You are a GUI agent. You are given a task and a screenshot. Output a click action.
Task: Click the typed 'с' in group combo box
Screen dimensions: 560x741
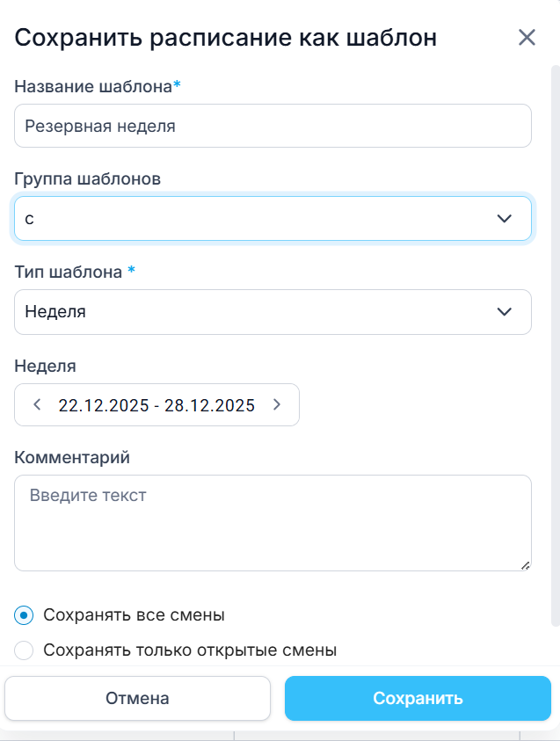(x=30, y=219)
